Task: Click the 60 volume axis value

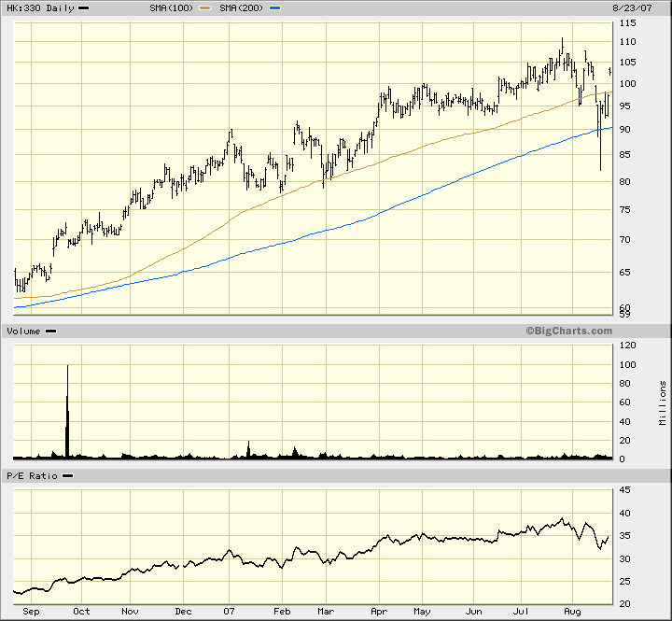Action: tap(624, 402)
